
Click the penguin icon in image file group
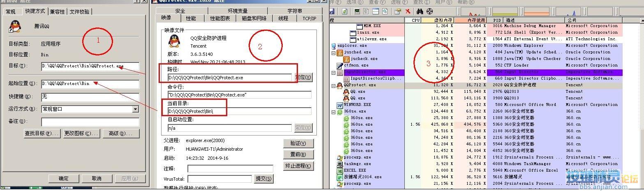[175, 41]
